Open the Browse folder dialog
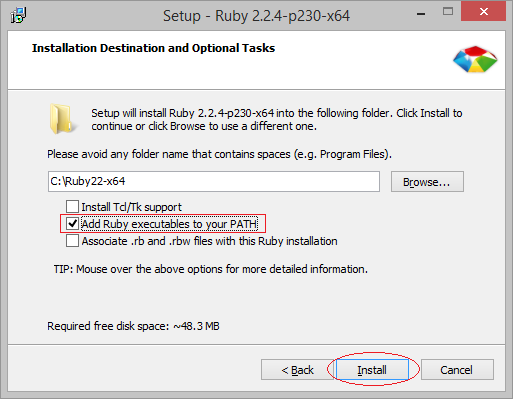The height and width of the screenshot is (399, 513). [427, 182]
